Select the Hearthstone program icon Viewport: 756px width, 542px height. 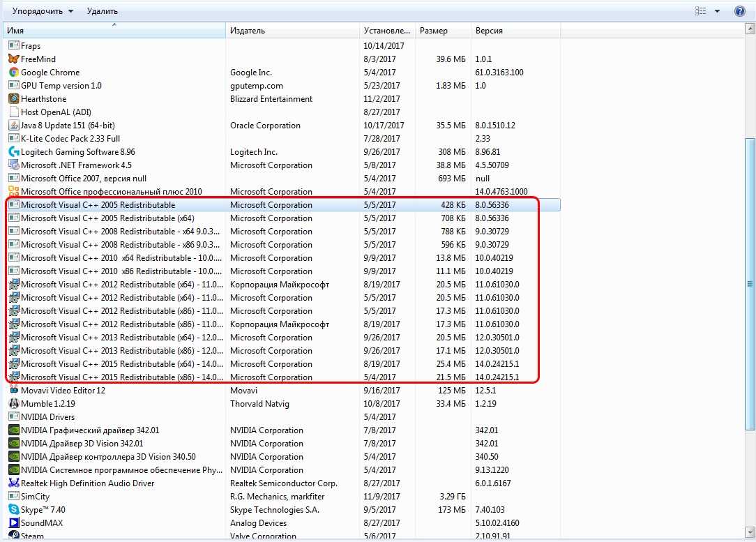pyautogui.click(x=14, y=99)
